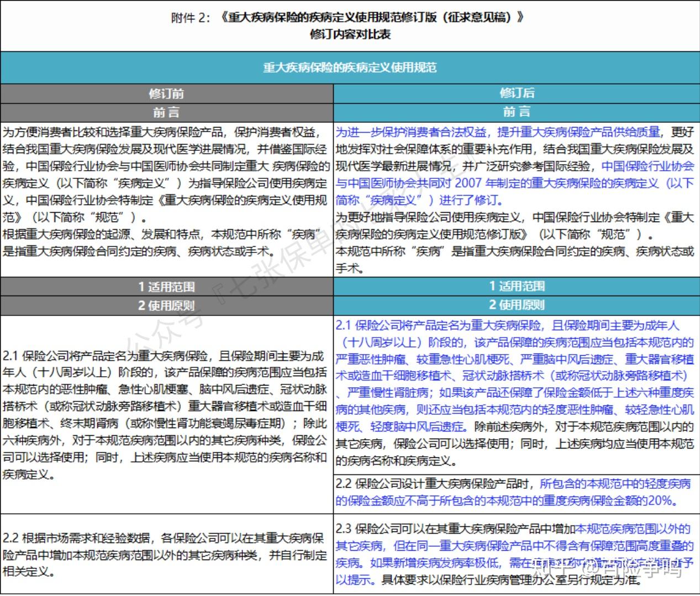Click the 前 言 heading under 修订后
Viewport: 700px width, 596px height.
pos(517,112)
